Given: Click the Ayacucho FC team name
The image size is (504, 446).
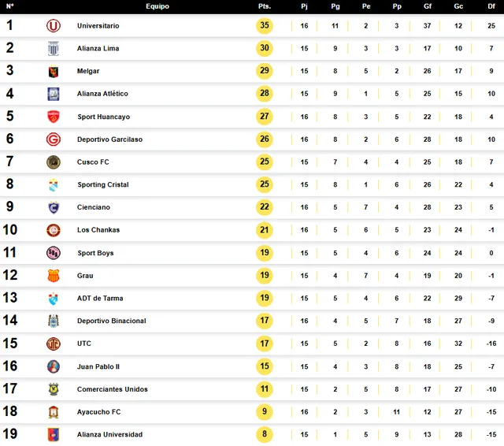Looking at the screenshot, I should point(98,412).
